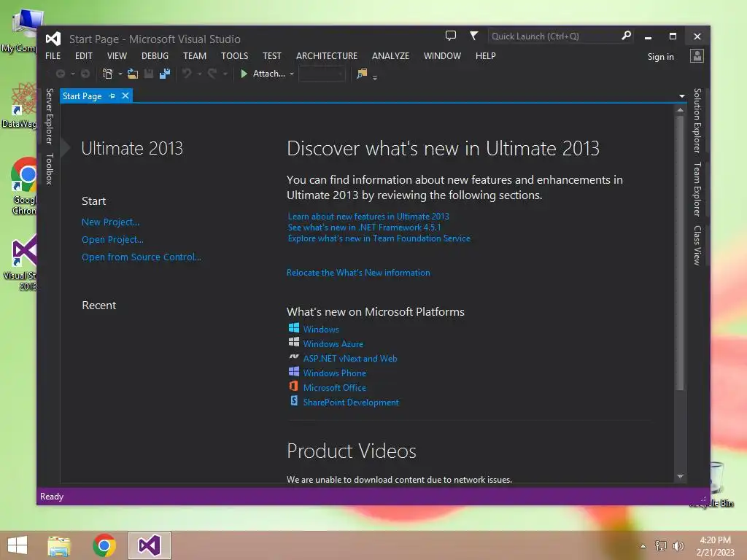Screen dimensions: 747x560
Task: Open the Navigate Backward history dropdown arrow
Action: 73,74
